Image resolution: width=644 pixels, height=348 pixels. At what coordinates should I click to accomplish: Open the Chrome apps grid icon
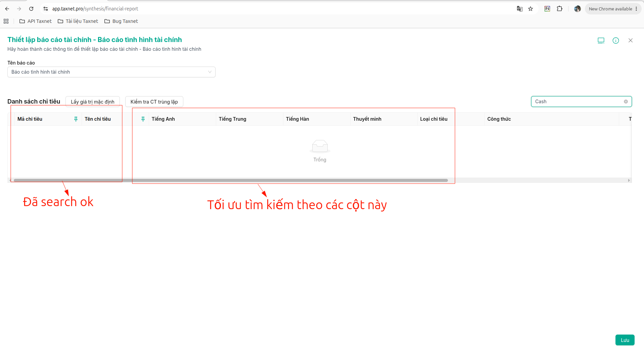click(6, 21)
